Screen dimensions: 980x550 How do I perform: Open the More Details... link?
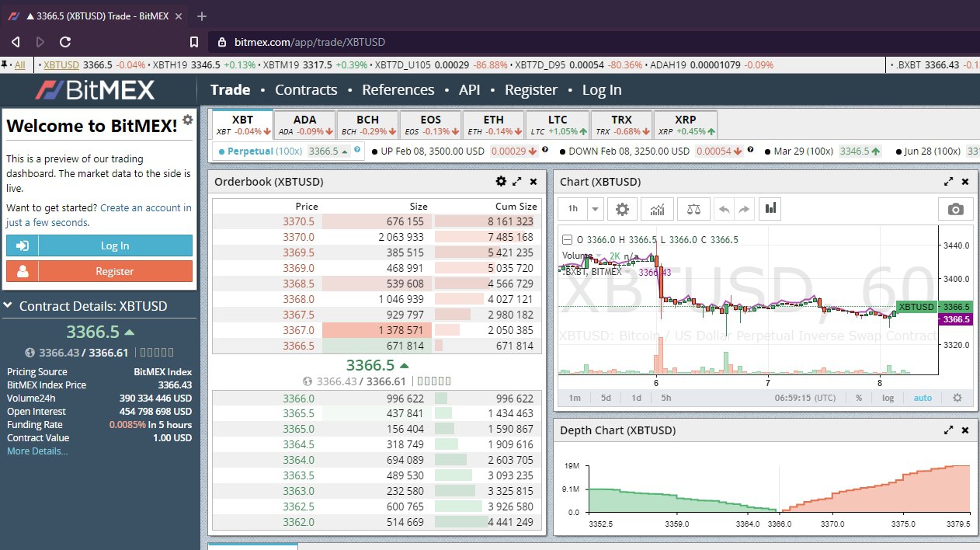pos(37,451)
